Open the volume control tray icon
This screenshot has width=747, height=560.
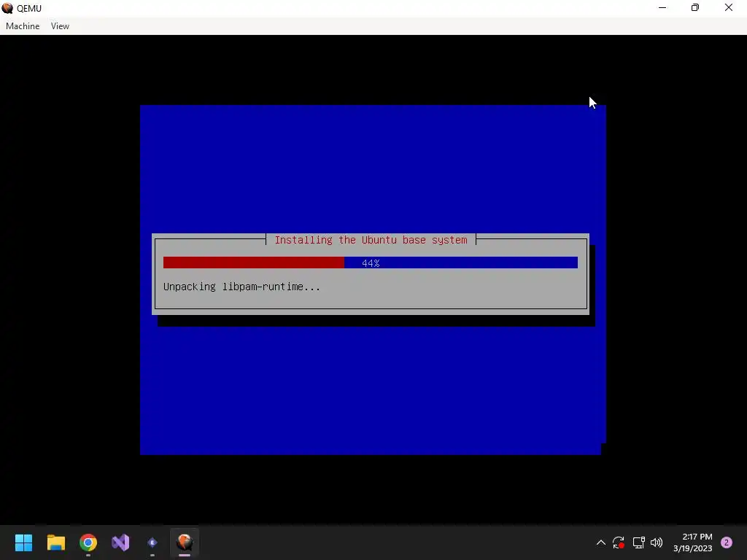657,542
